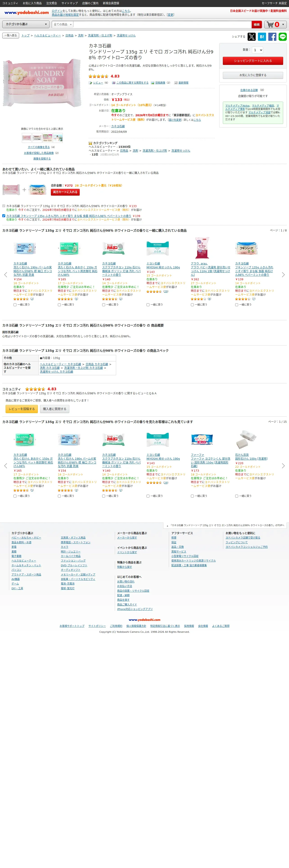Show next items in the 一緒に購入されている商品 carousel

(x=283, y=275)
